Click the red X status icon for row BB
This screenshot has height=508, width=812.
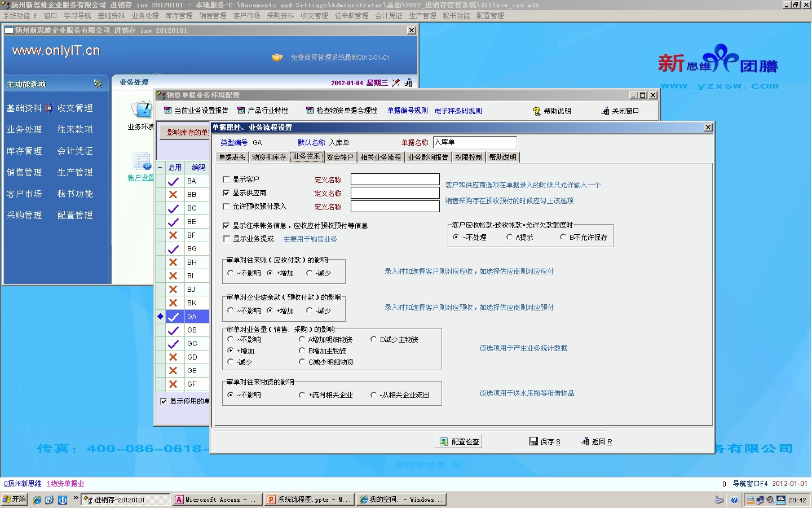pyautogui.click(x=173, y=195)
